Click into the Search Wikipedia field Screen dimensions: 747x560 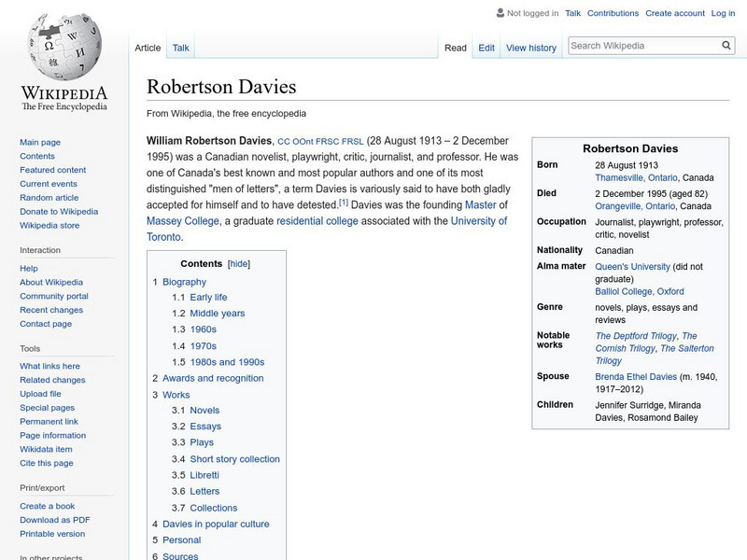coord(642,46)
